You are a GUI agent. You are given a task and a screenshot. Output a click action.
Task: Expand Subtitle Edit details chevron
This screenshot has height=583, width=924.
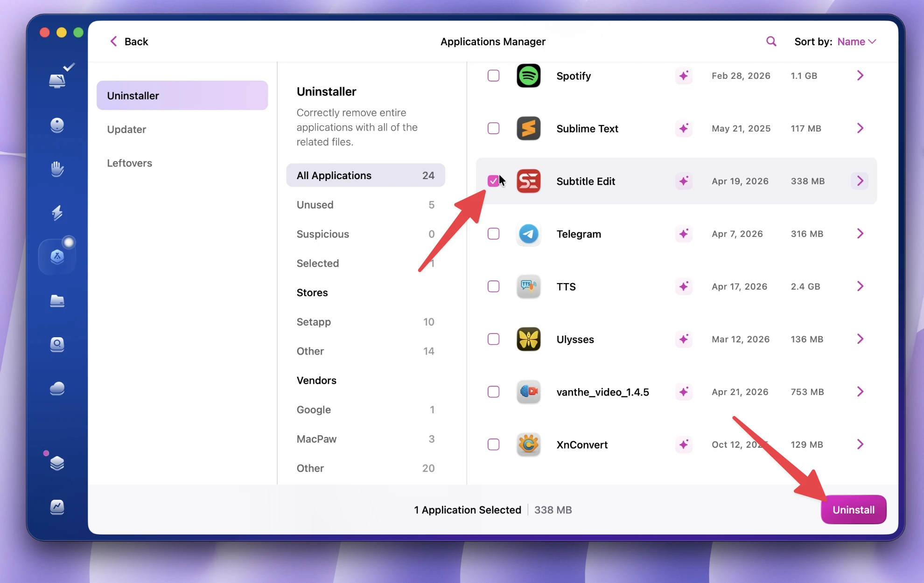pos(860,181)
